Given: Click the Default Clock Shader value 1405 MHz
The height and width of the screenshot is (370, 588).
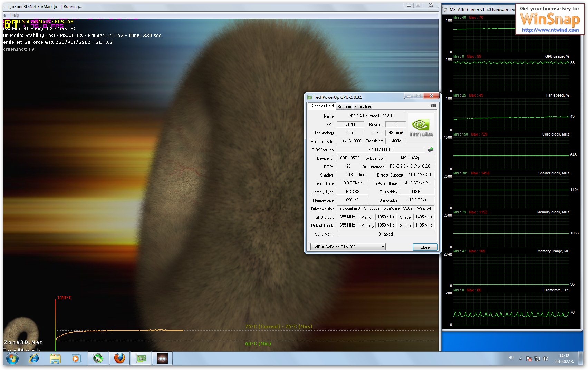Looking at the screenshot, I should click(424, 225).
